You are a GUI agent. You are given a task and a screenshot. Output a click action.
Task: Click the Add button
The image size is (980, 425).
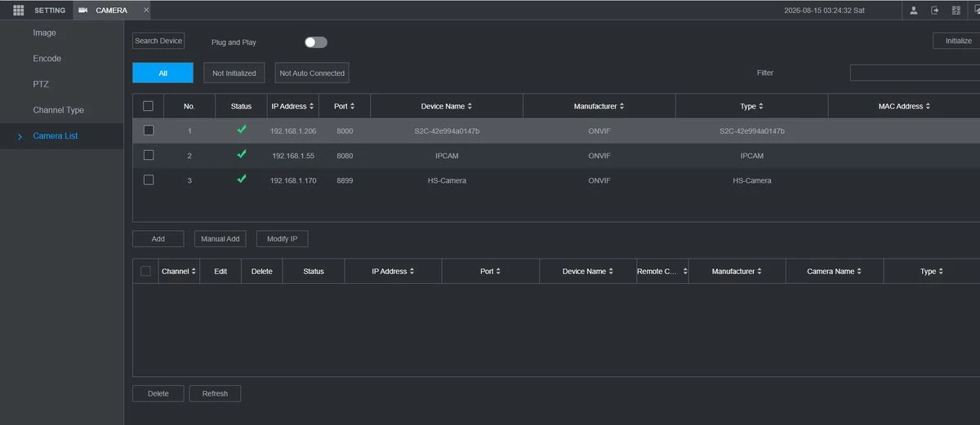pos(158,239)
